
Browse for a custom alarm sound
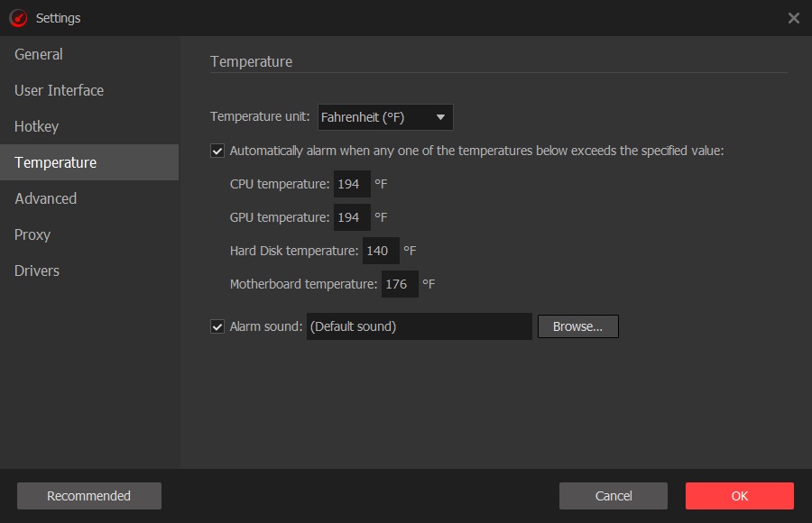tap(577, 326)
